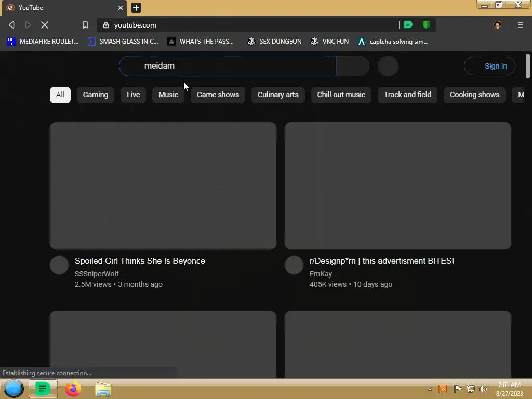Viewport: 532px width, 399px height.
Task: Go back with the browser back arrow
Action: click(x=11, y=25)
